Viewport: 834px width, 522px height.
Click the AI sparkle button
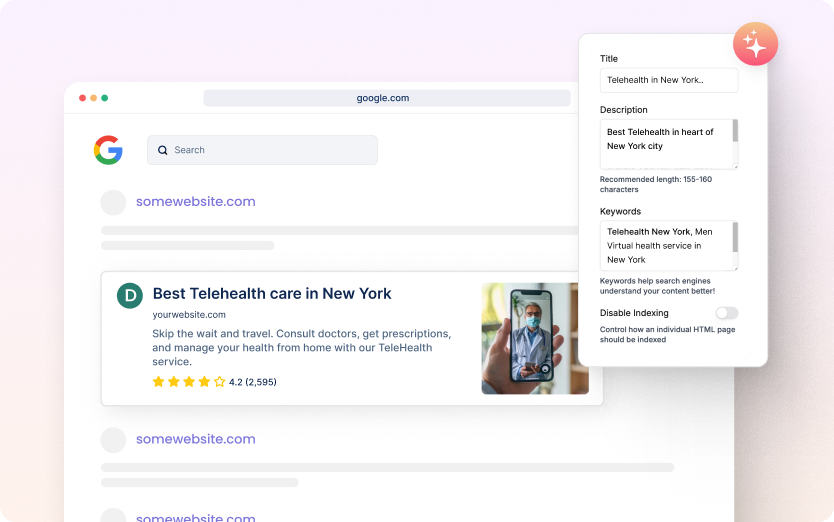pyautogui.click(x=755, y=44)
